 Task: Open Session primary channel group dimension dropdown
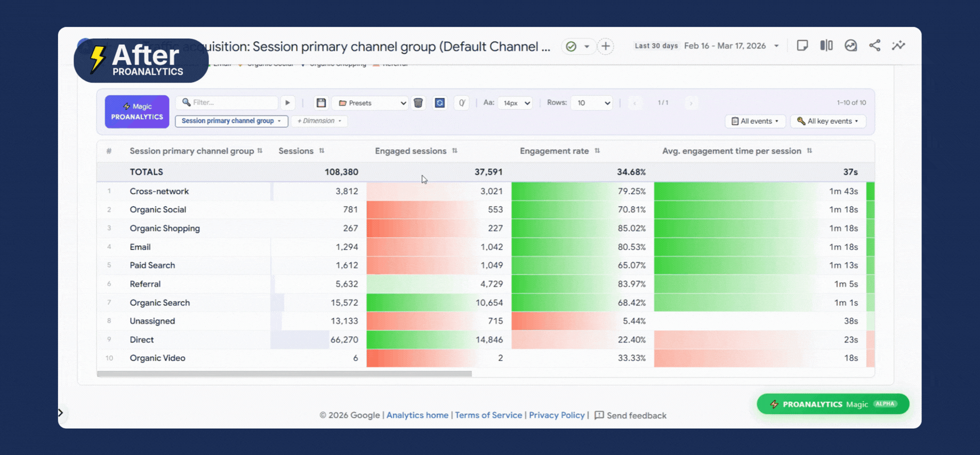pos(231,121)
